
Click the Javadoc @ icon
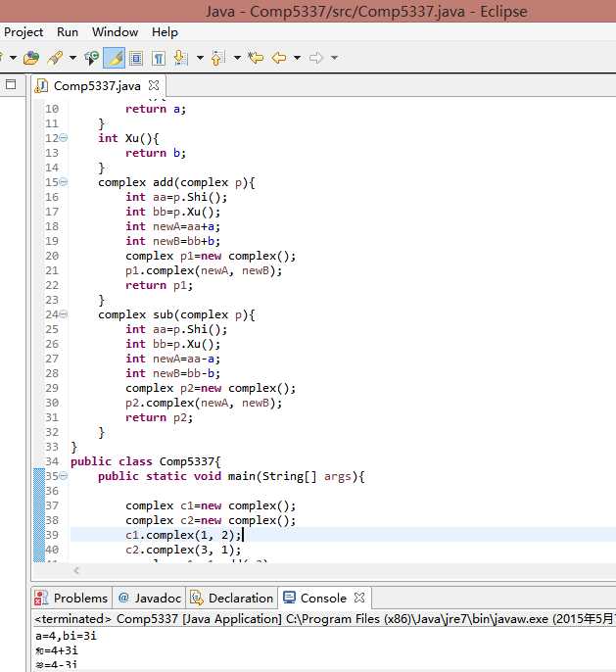click(123, 598)
